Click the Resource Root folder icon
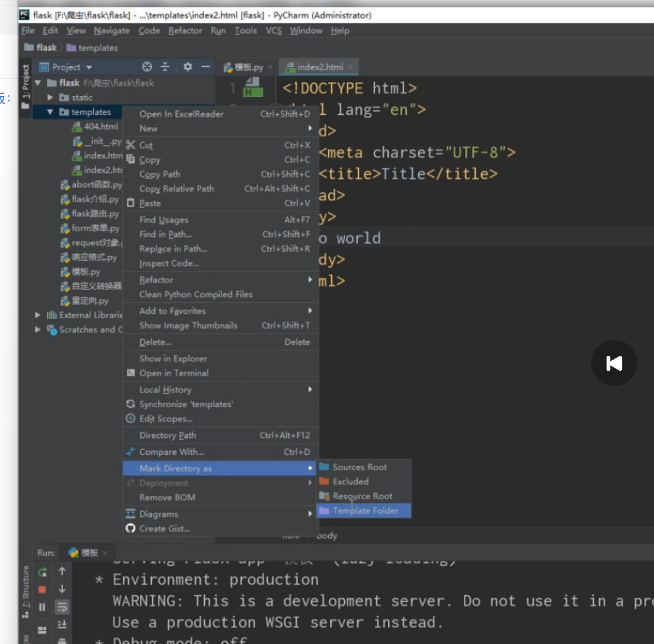This screenshot has width=654, height=644. (x=324, y=496)
